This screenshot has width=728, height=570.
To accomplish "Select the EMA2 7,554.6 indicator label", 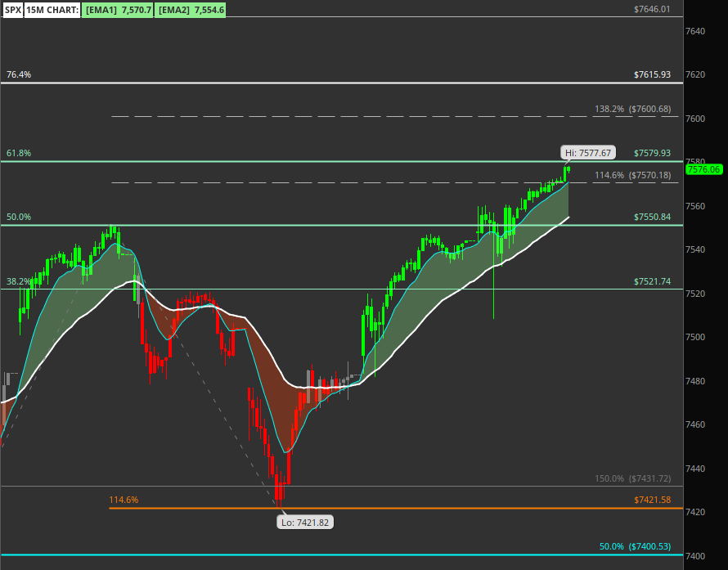I will tap(190, 10).
